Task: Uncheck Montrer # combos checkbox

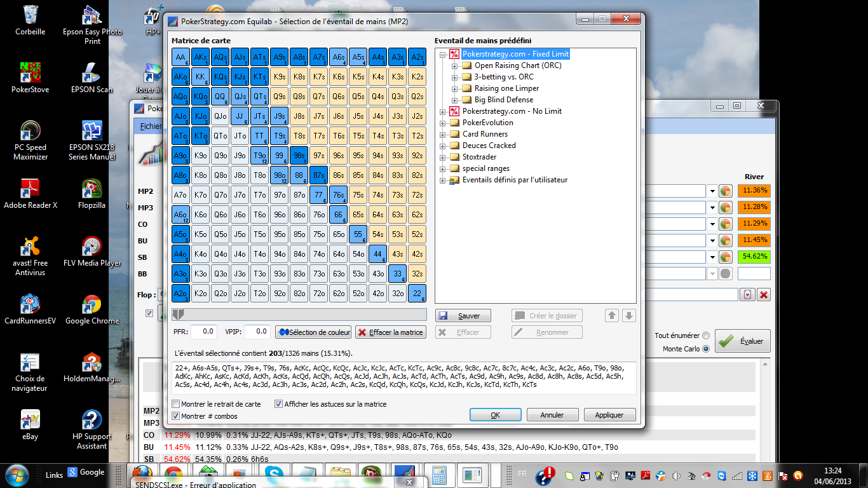Action: (x=176, y=416)
